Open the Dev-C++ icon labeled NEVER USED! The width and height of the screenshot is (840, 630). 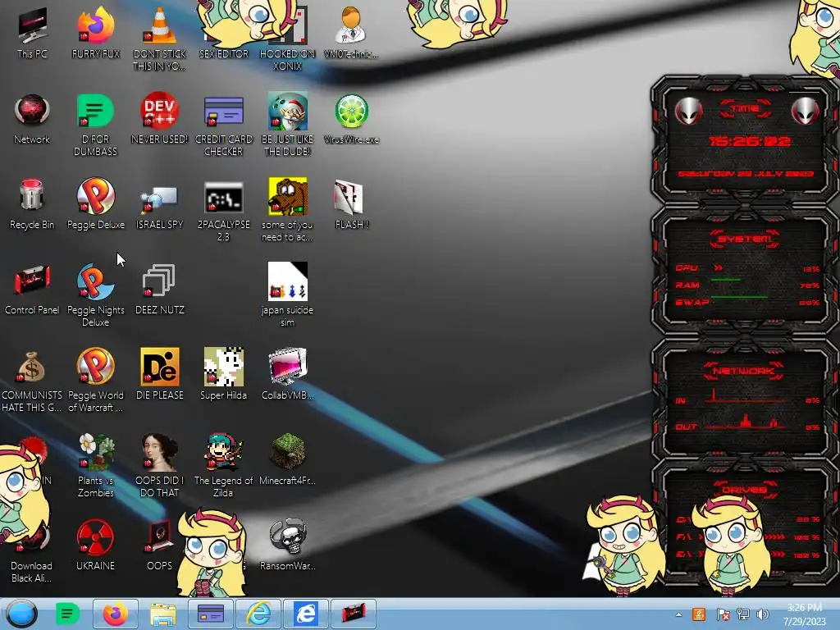point(159,119)
